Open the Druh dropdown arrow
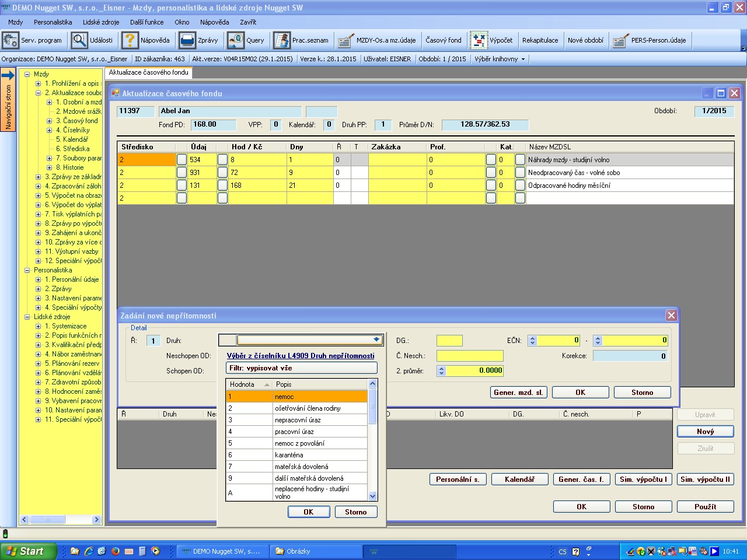747x560 pixels. (376, 339)
